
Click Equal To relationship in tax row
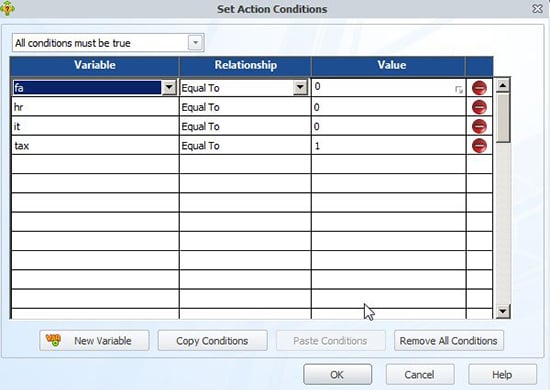click(245, 146)
